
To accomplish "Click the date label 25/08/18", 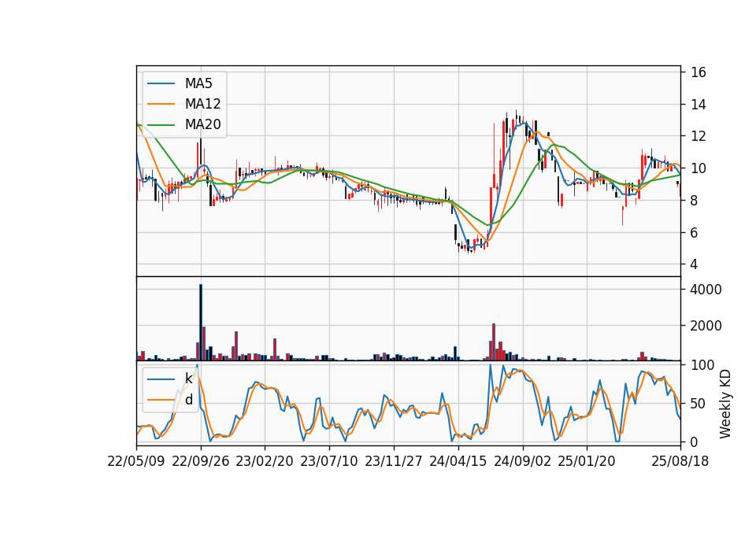I will [680, 461].
